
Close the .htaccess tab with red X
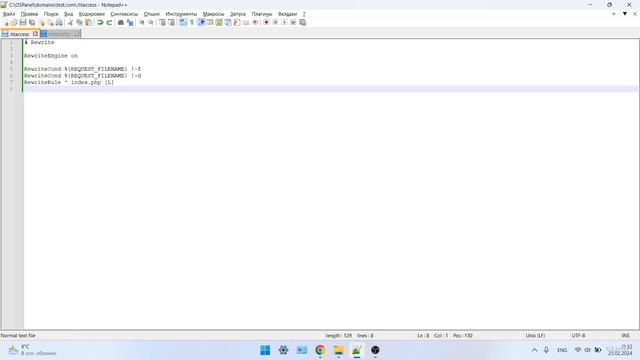pyautogui.click(x=36, y=34)
